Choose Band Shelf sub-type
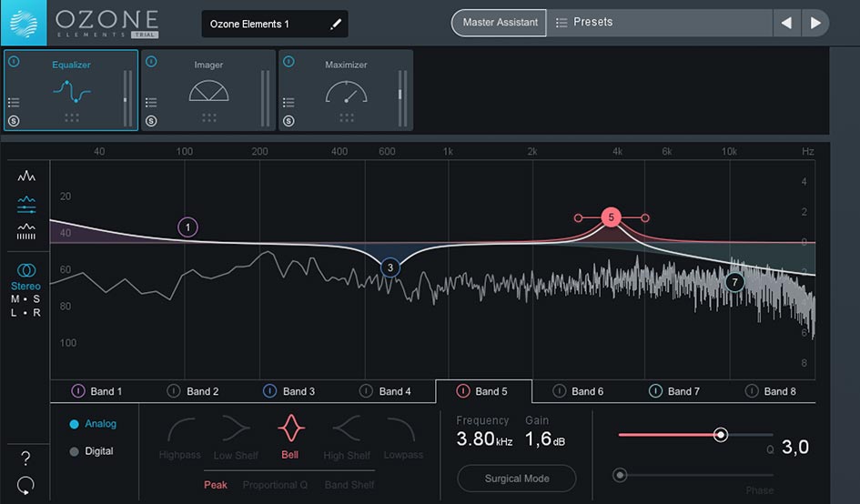 [x=349, y=485]
